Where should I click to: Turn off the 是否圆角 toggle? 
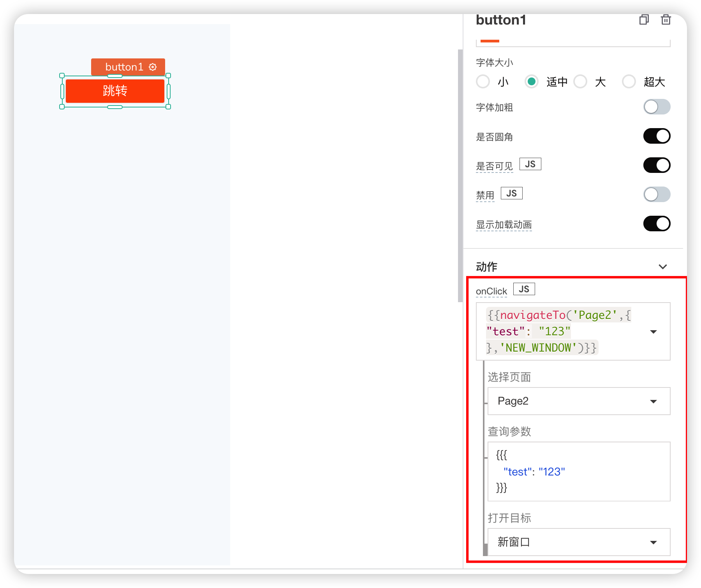click(657, 136)
